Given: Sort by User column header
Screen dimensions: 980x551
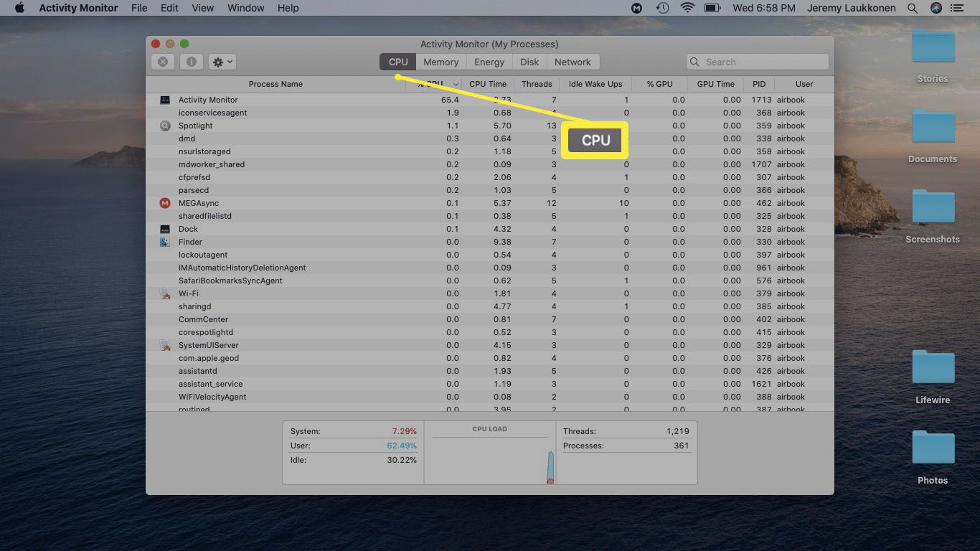Looking at the screenshot, I should point(804,84).
